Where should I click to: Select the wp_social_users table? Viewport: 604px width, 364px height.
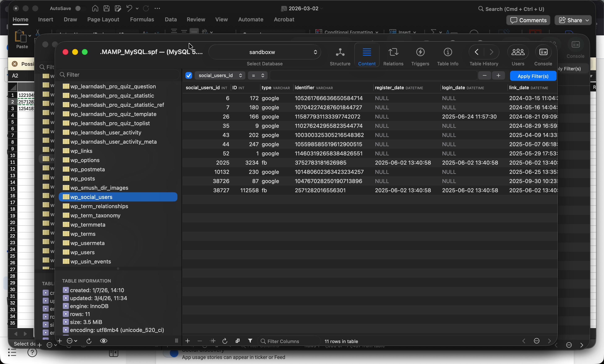point(118,197)
